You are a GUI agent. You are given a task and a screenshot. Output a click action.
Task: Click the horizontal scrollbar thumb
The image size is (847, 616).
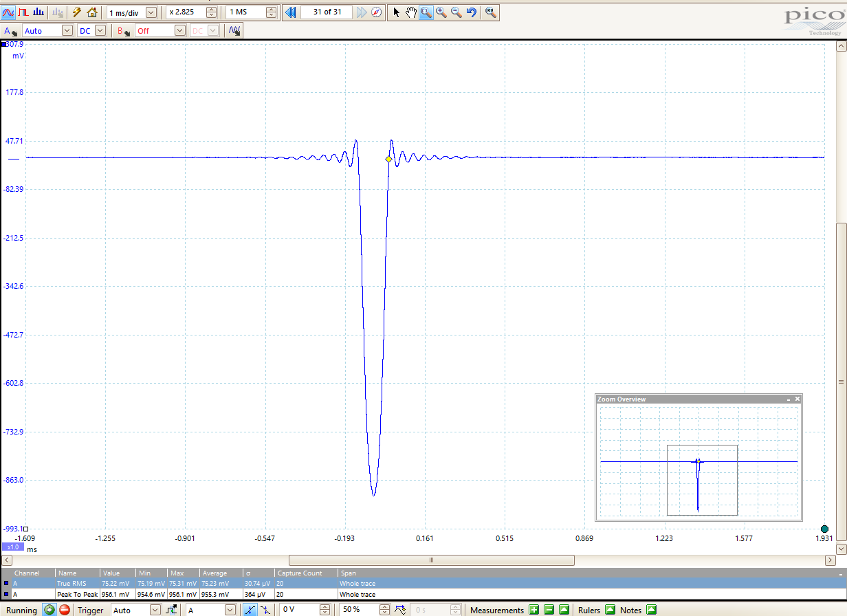click(x=431, y=560)
